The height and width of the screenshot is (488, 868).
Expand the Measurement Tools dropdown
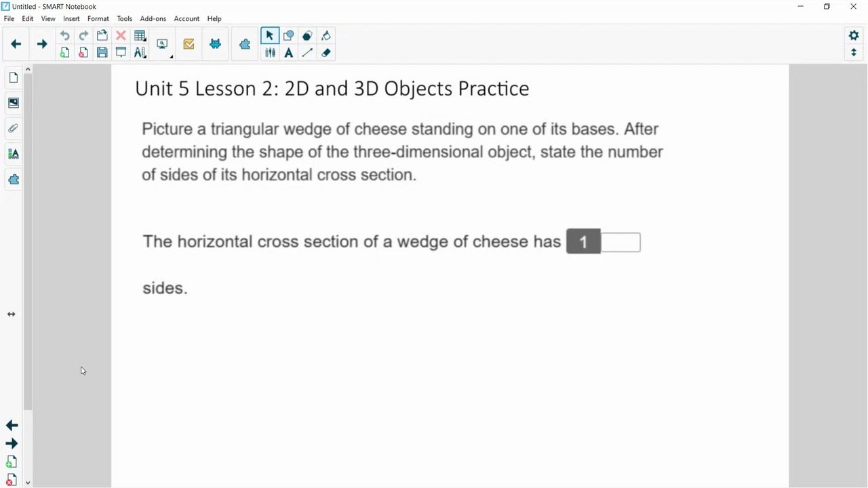coord(140,53)
